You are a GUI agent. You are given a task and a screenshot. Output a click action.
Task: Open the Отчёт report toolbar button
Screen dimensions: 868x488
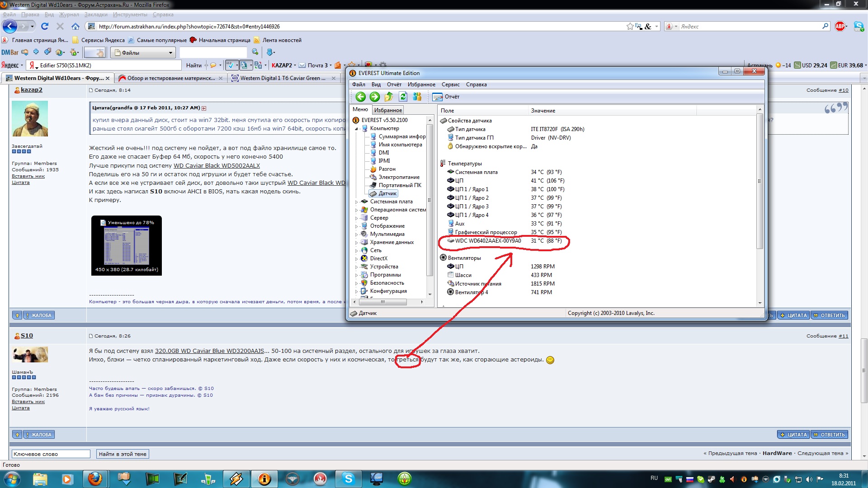point(446,97)
